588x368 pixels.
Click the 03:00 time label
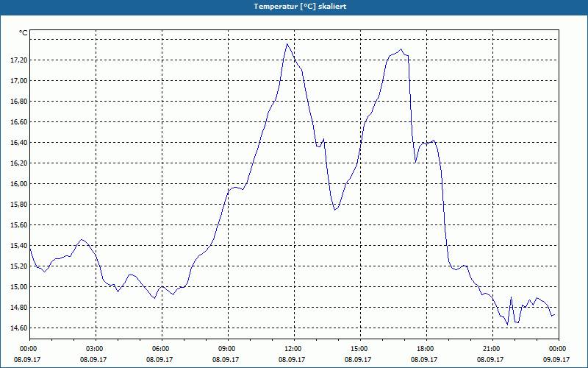click(93, 349)
